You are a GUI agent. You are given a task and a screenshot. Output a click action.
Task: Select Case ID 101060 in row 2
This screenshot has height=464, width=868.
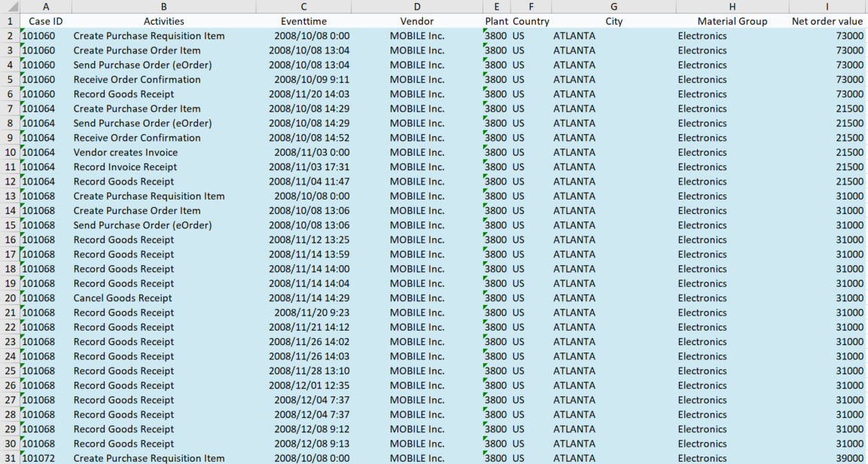click(46, 35)
